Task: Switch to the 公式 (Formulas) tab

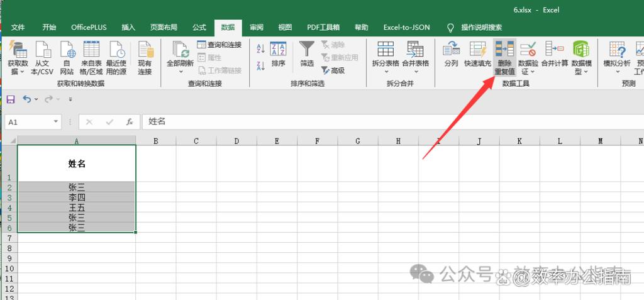Action: [x=199, y=28]
